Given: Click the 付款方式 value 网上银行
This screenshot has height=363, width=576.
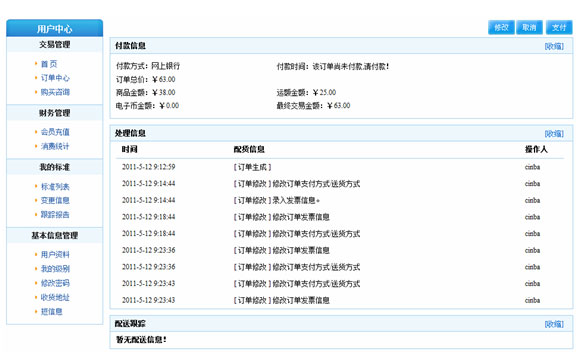Looking at the screenshot, I should click(x=166, y=66).
